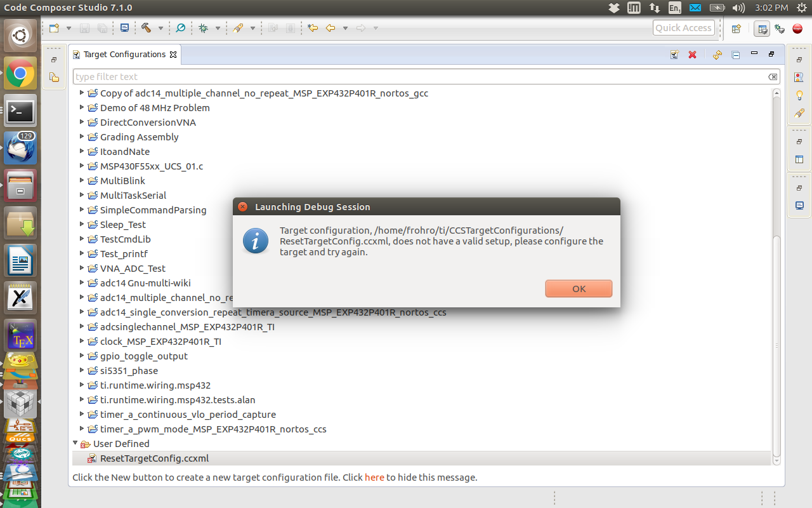The height and width of the screenshot is (508, 812).
Task: Collapse the User Defined folder
Action: 75,443
